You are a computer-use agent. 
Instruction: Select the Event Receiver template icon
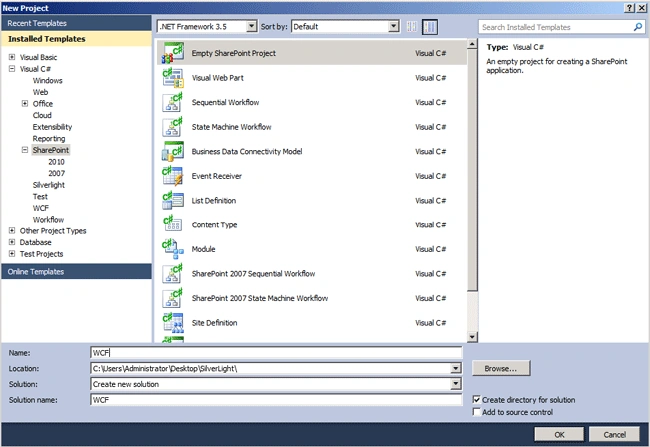172,176
